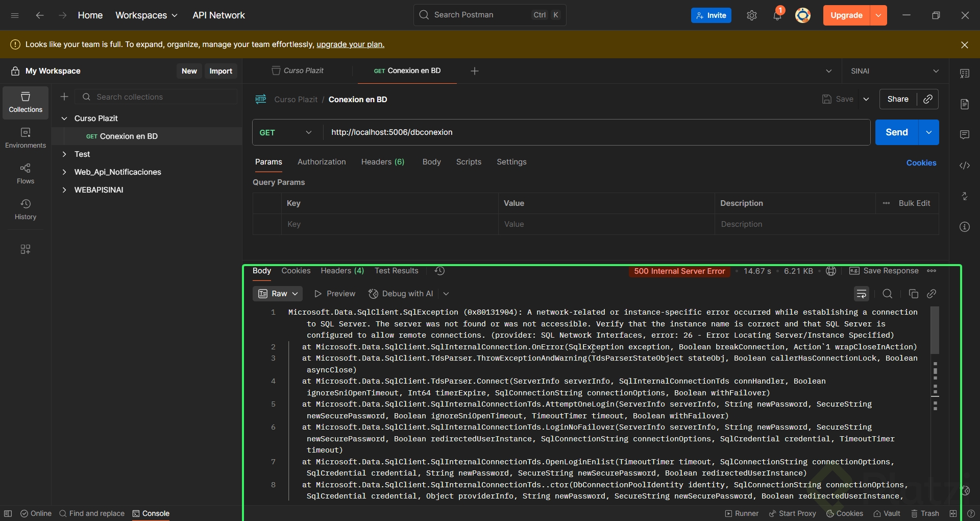Viewport: 980px width, 521px height.
Task: Open the Workspaces dropdown
Action: (x=146, y=15)
